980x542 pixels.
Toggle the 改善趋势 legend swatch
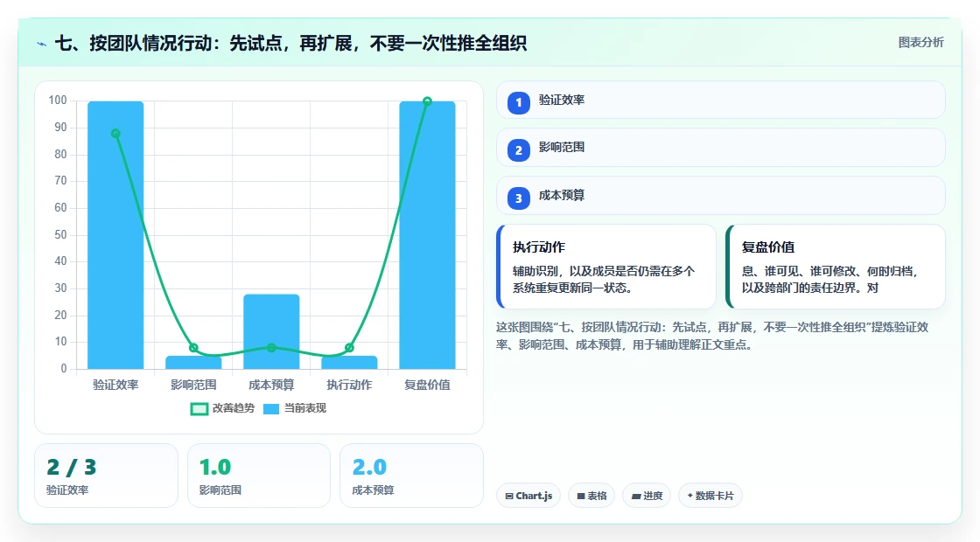click(199, 409)
